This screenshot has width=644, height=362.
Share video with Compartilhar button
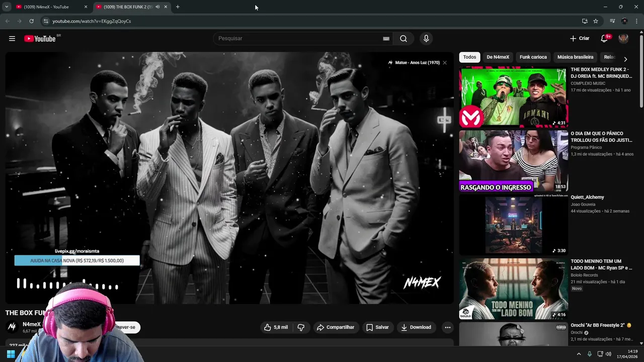336,327
